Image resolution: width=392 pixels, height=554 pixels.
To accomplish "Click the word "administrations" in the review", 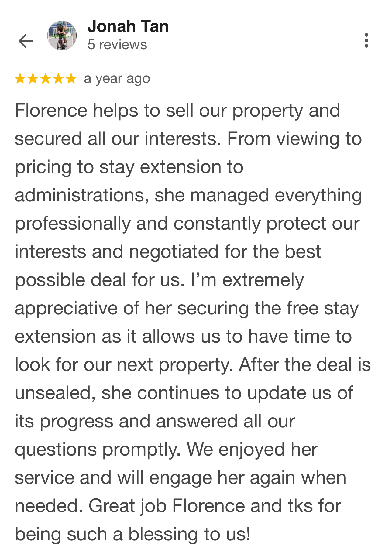I will tap(81, 195).
